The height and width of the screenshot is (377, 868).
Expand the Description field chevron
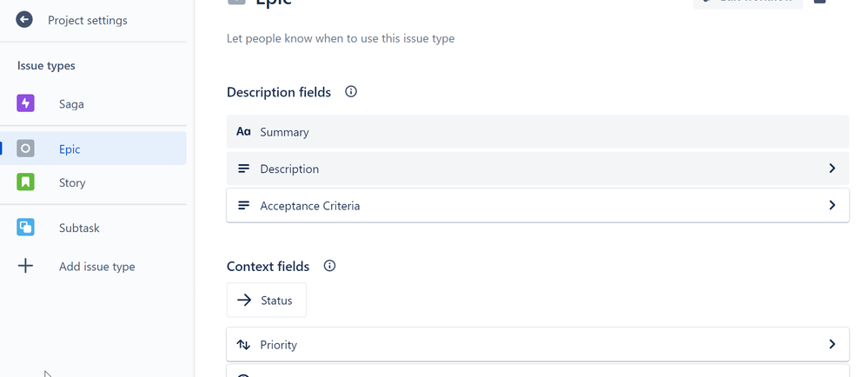tap(832, 169)
